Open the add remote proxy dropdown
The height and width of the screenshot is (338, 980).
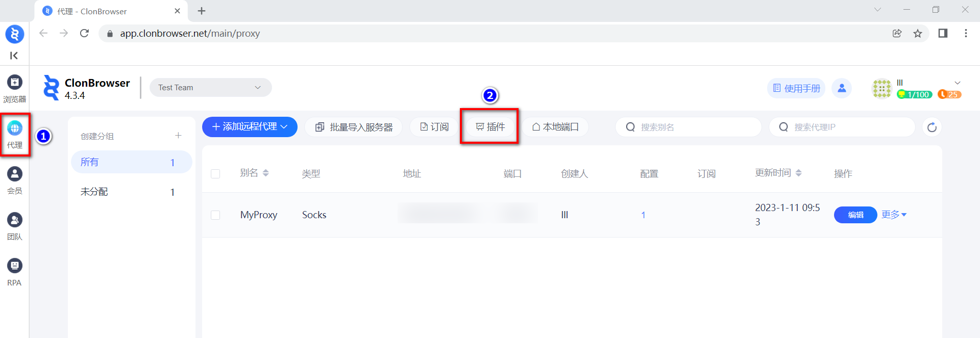250,127
